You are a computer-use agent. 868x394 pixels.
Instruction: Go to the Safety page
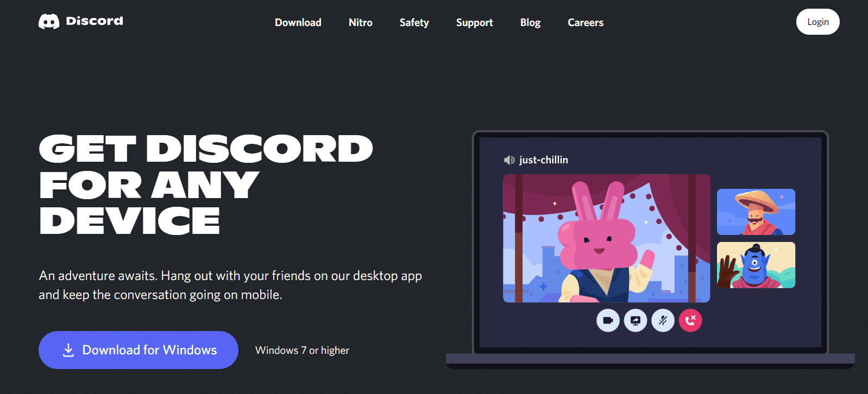414,22
